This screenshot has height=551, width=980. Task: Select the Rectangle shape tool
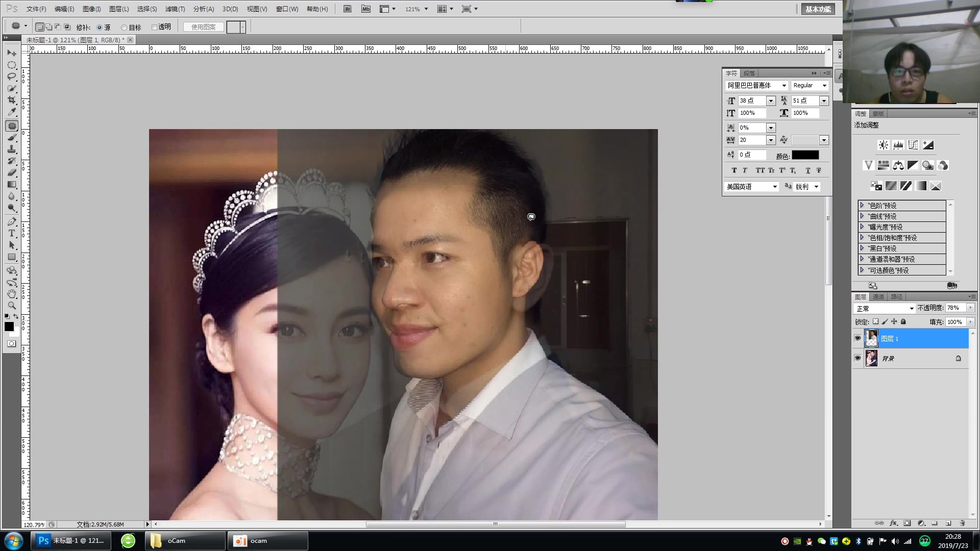(12, 257)
